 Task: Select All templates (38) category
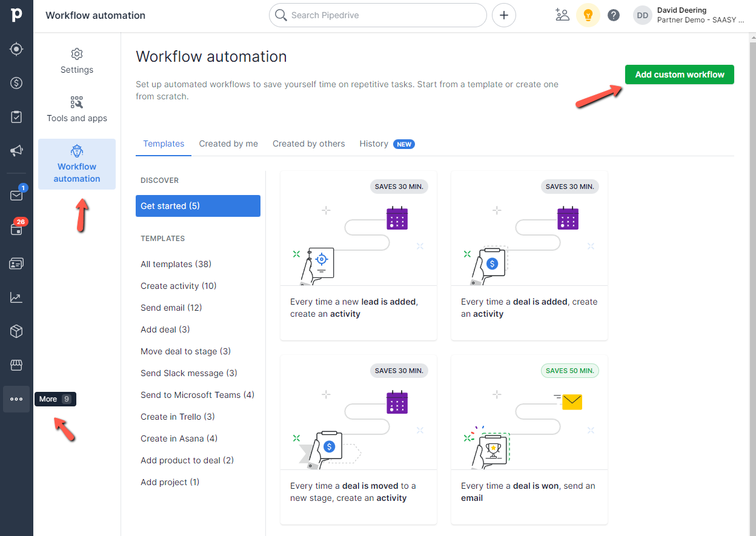(176, 264)
